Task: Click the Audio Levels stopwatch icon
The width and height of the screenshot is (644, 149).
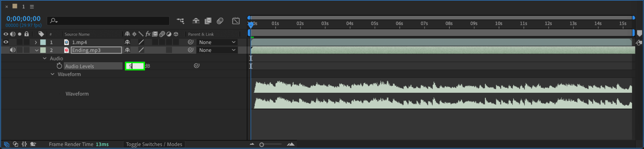Action: pyautogui.click(x=59, y=66)
